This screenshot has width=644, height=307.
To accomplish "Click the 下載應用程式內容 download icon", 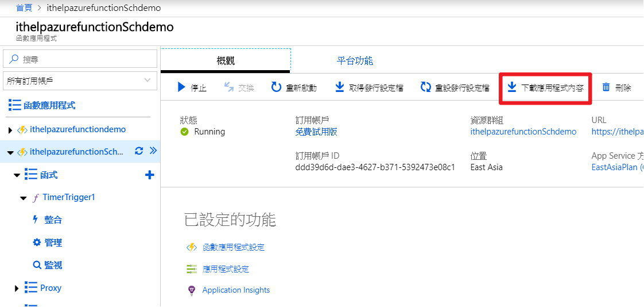I will pos(511,87).
